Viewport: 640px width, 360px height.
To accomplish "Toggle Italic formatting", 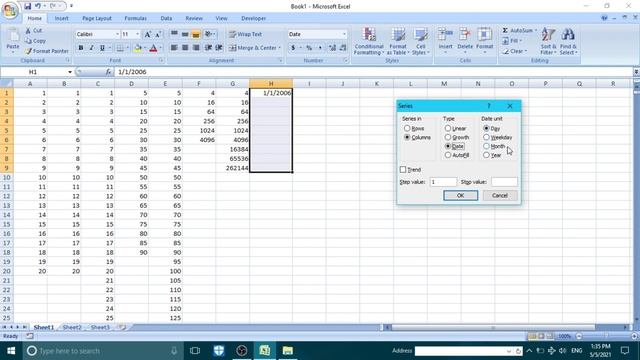I will click(91, 48).
